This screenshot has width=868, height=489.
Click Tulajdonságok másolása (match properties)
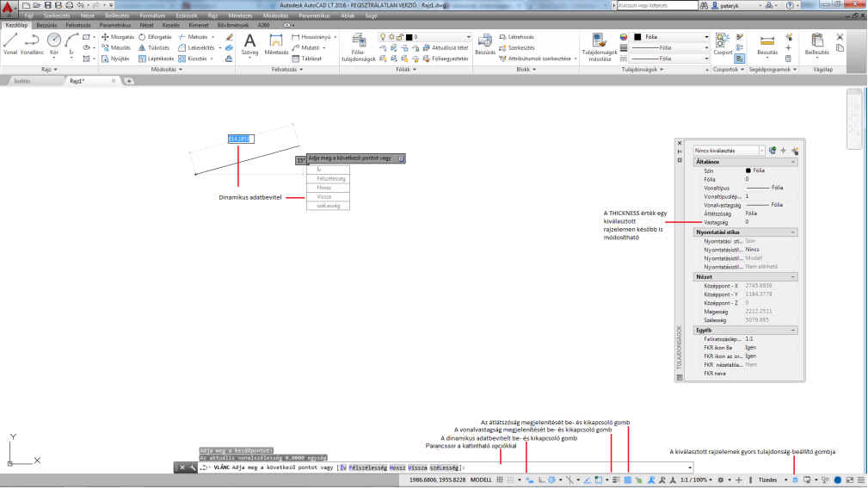coord(599,47)
